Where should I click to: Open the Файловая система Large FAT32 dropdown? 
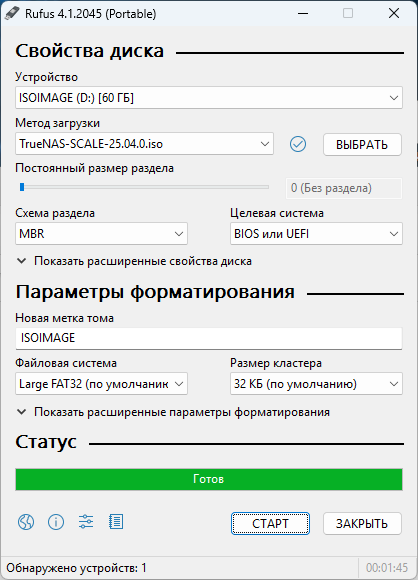click(101, 384)
